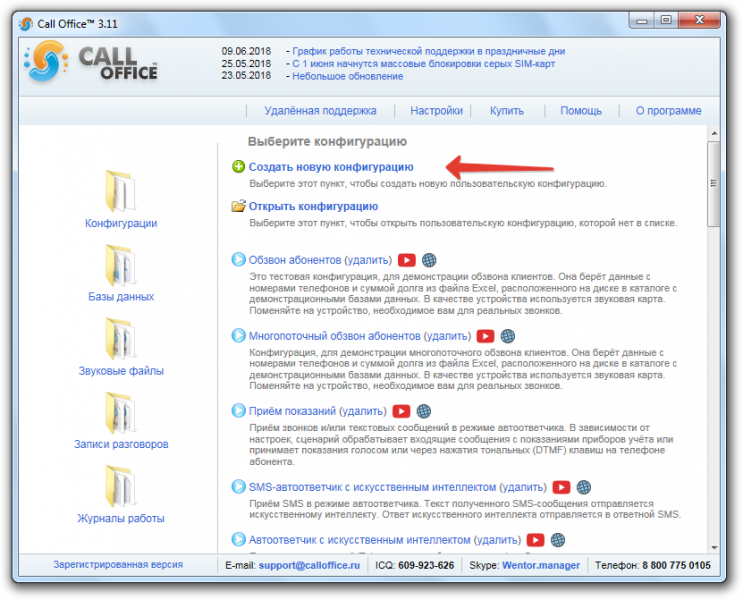
Task: Click the globe icon for SMS-автоответчик
Action: click(x=584, y=487)
